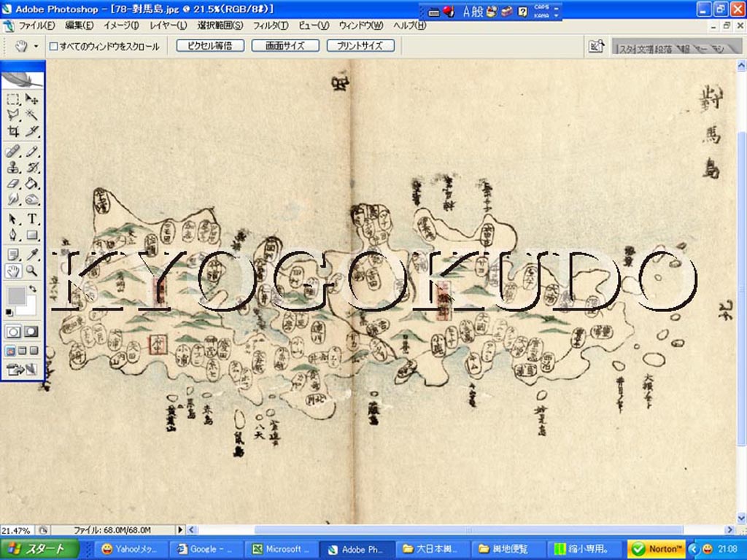Click the horizontal scrollbar thumb
747x560 pixels.
tap(469, 529)
